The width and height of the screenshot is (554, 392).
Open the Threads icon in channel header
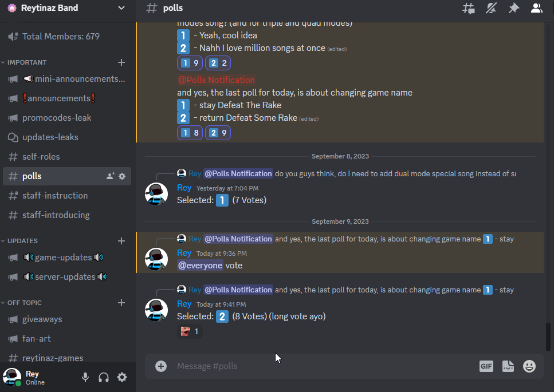pos(469,8)
